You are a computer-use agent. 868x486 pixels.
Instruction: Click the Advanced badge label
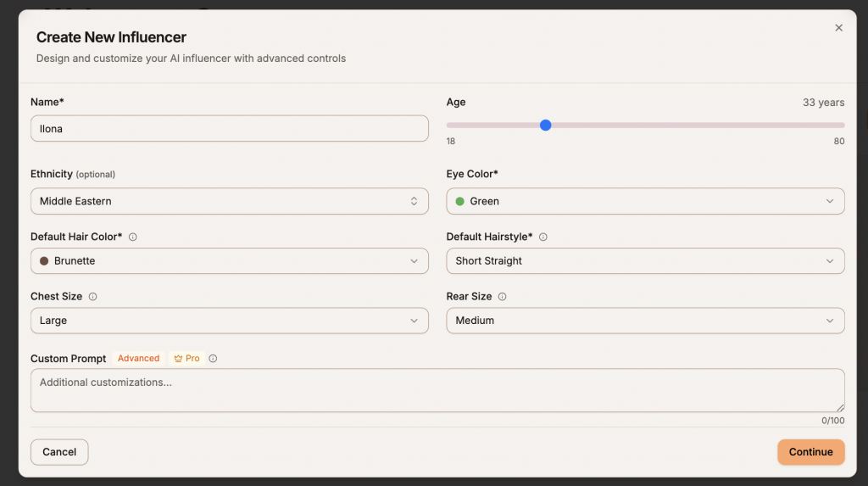pos(138,359)
